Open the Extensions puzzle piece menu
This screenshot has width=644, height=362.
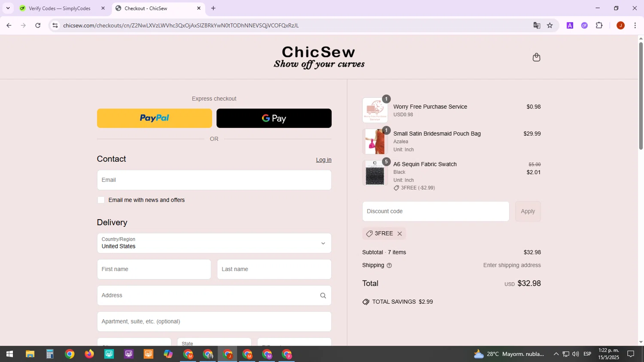[x=599, y=25]
